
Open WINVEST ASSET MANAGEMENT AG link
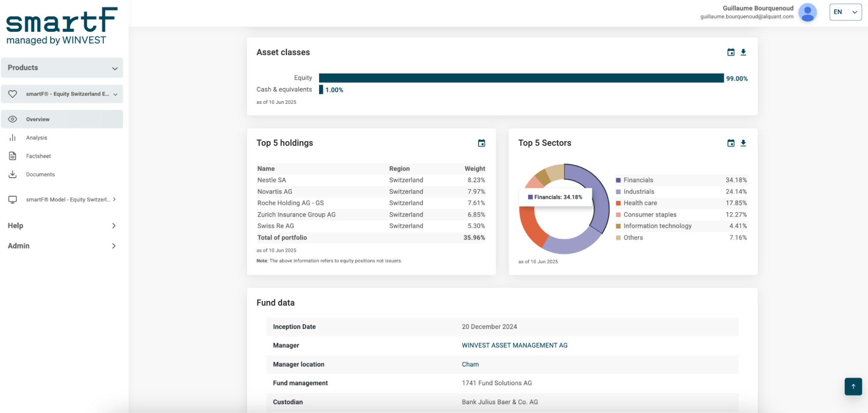pos(515,345)
